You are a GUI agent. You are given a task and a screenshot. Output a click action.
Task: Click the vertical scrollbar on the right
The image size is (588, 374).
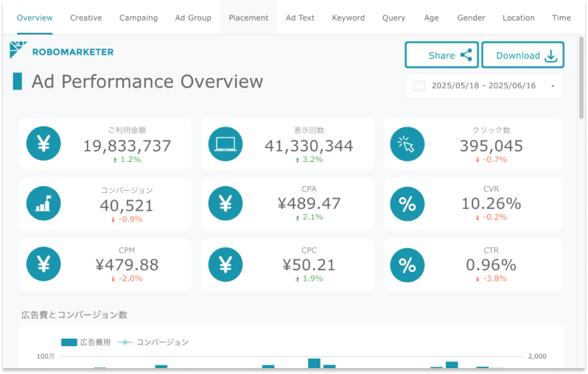pos(582,74)
